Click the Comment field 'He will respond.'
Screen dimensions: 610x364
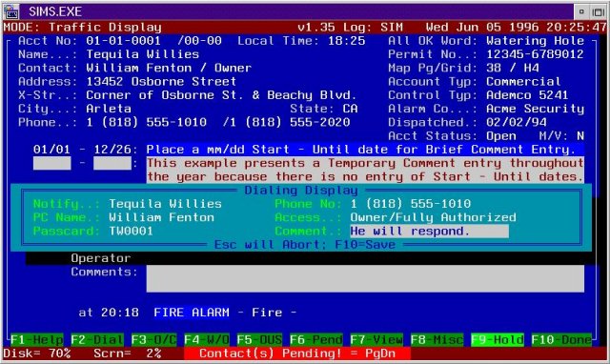coord(429,231)
